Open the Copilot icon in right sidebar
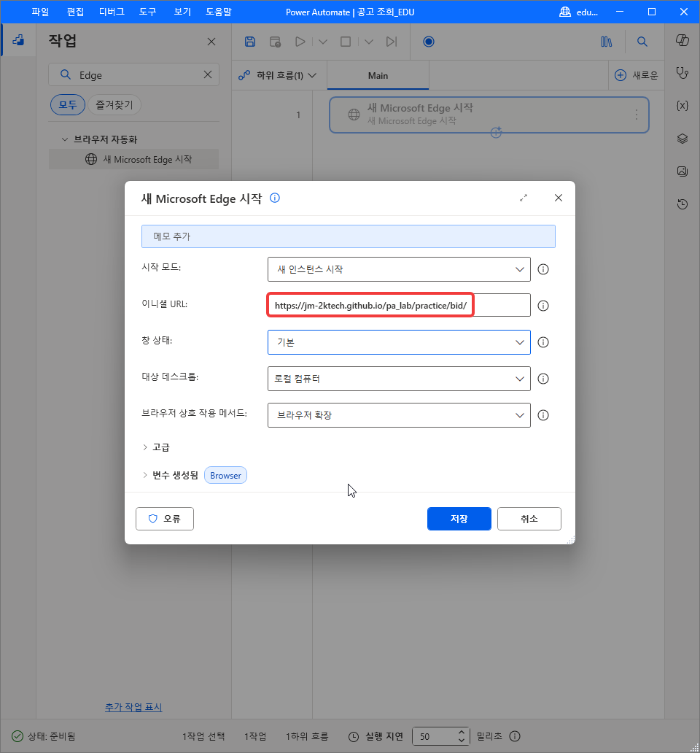 [x=682, y=40]
